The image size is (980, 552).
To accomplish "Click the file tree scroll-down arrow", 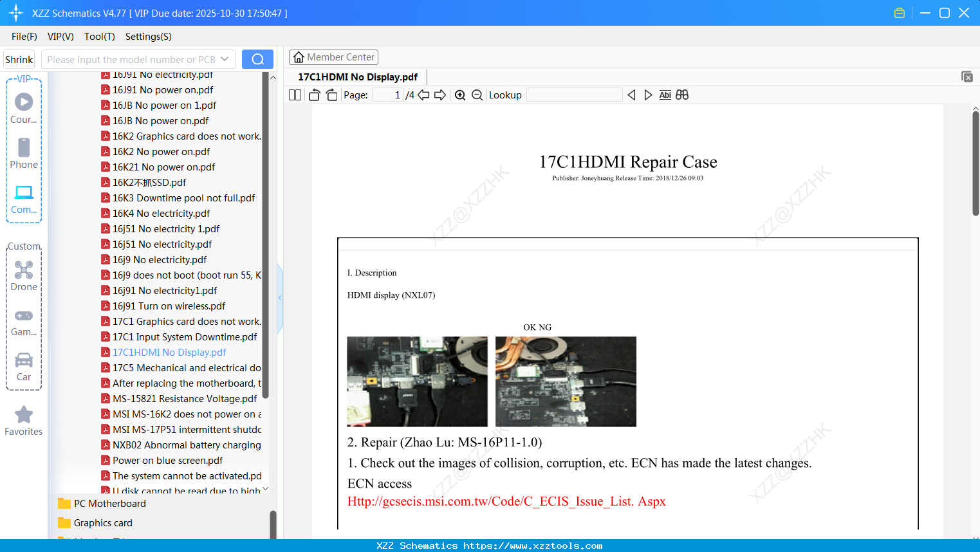I will pos(265,489).
